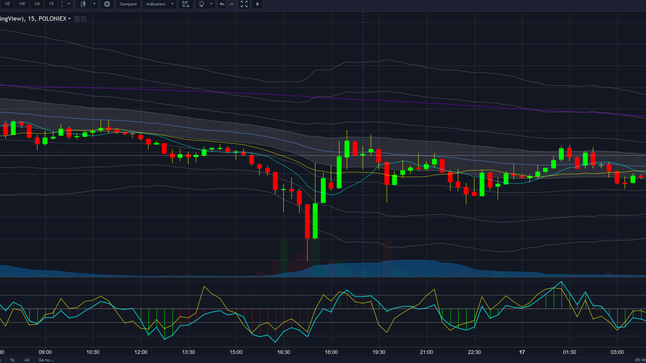Click the 17 date axis label
Screen dimensions: 646x363
click(x=522, y=352)
